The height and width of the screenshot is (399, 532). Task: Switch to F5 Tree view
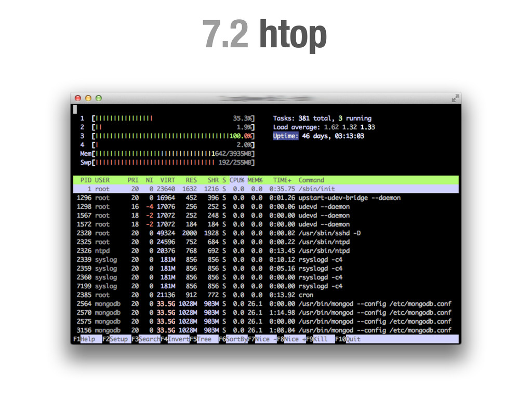pos(204,339)
